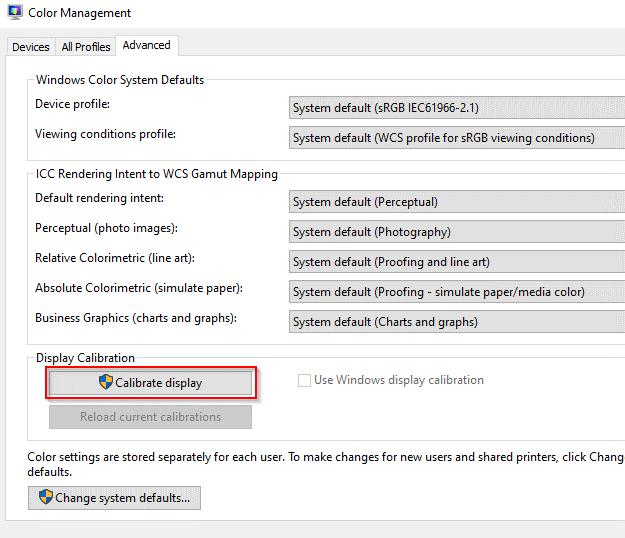This screenshot has width=625, height=538.
Task: Click the Windows Color System Defaults group heading
Action: coord(120,80)
